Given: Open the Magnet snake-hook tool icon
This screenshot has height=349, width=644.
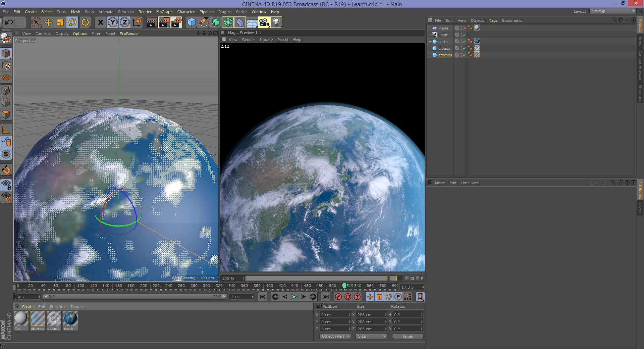Looking at the screenshot, I should (6, 170).
